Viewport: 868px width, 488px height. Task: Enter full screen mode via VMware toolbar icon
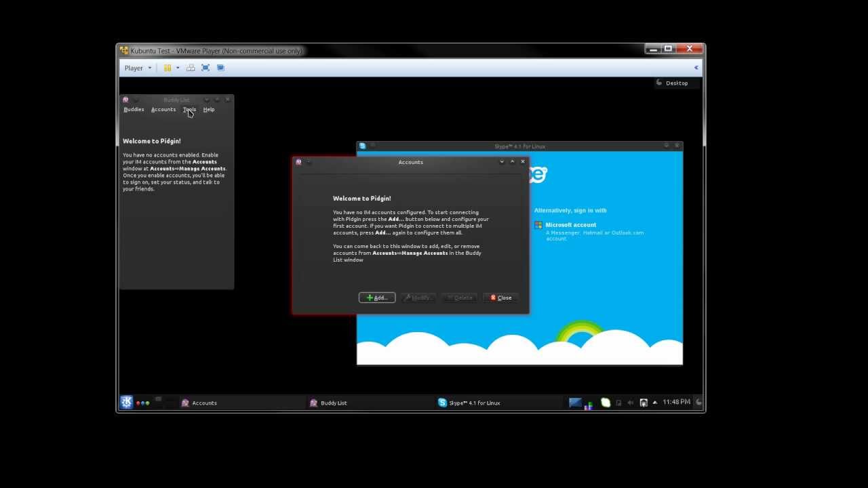[x=205, y=68]
